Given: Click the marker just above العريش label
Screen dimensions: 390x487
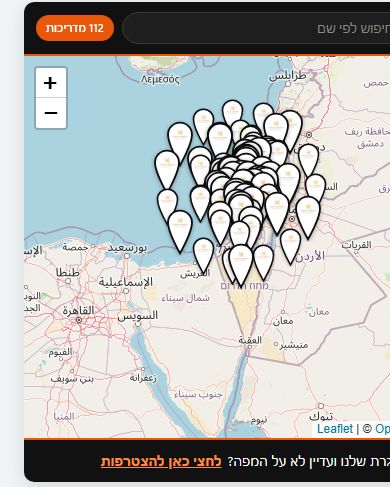Looking at the screenshot, I should tap(203, 254).
